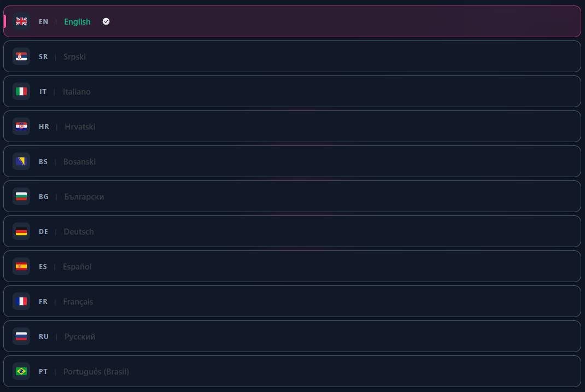The width and height of the screenshot is (585, 392).
Task: Click the Bulgarian flag icon
Action: pos(21,196)
